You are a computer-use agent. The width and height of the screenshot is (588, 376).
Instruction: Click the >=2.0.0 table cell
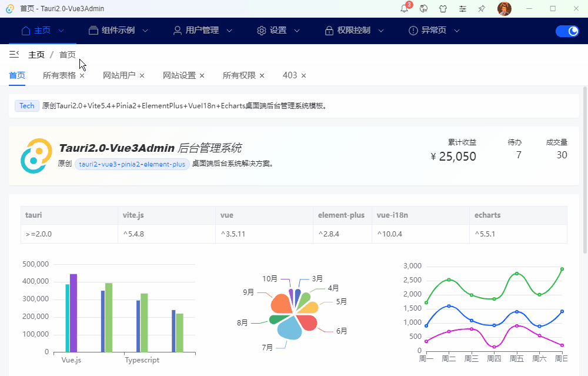point(69,234)
